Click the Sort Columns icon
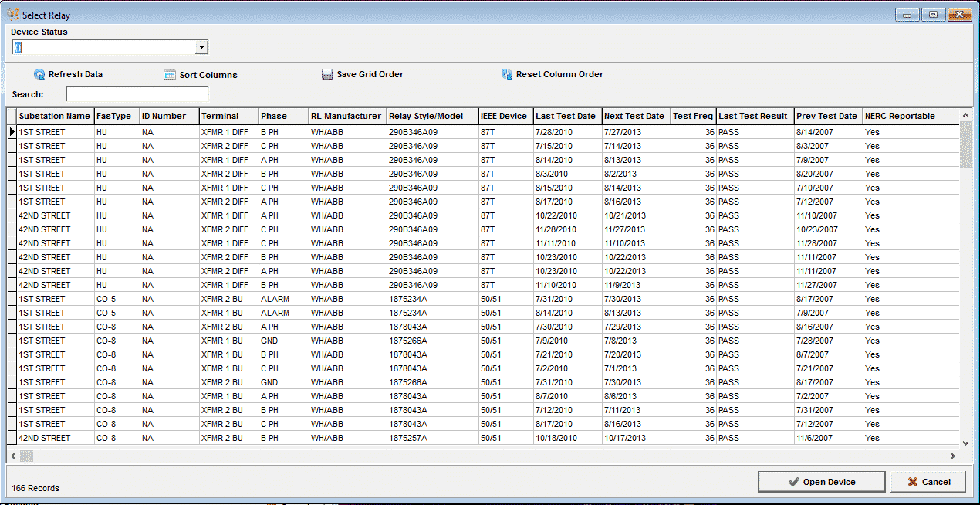This screenshot has height=505, width=980. pyautogui.click(x=170, y=75)
